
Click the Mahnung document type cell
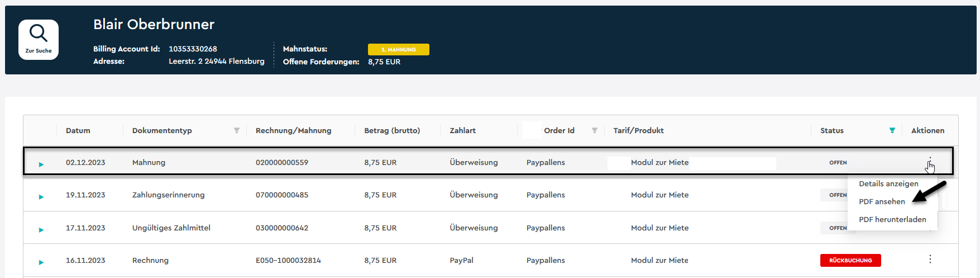(149, 162)
